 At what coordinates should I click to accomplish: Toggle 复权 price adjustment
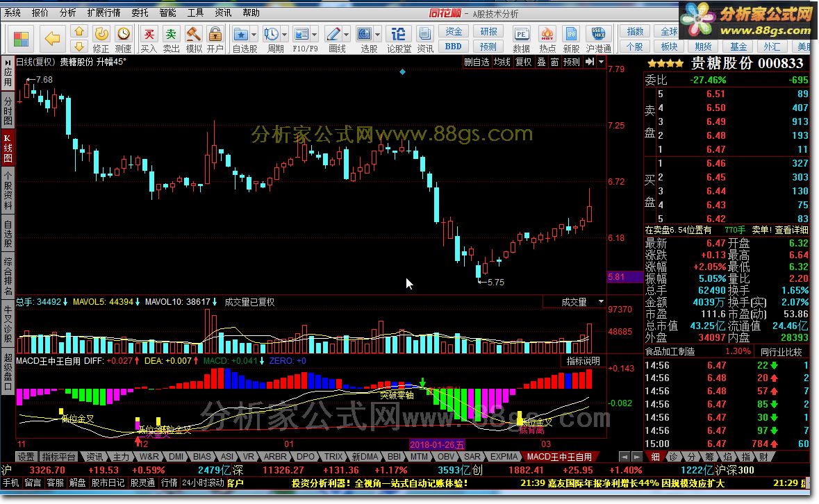[x=523, y=62]
